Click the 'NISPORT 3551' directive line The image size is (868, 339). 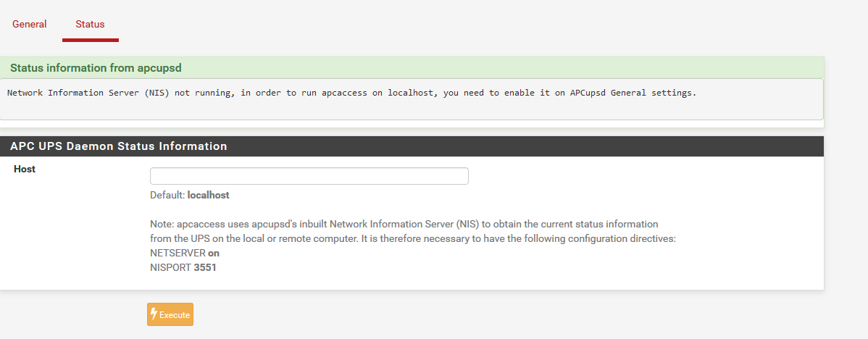[183, 268]
